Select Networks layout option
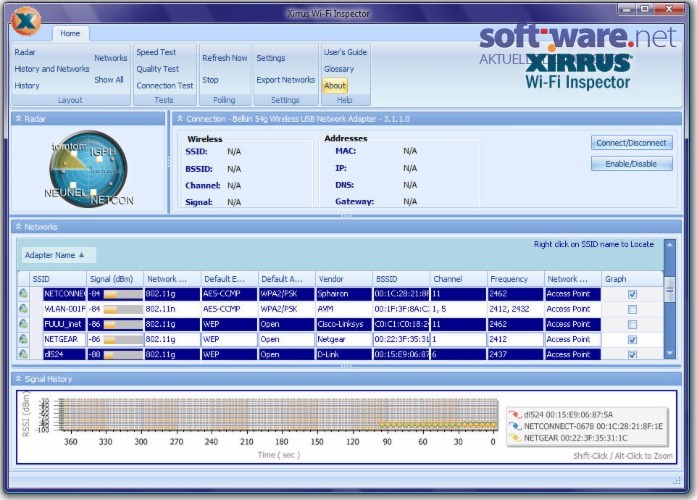This screenshot has height=500, width=697. 111,58
